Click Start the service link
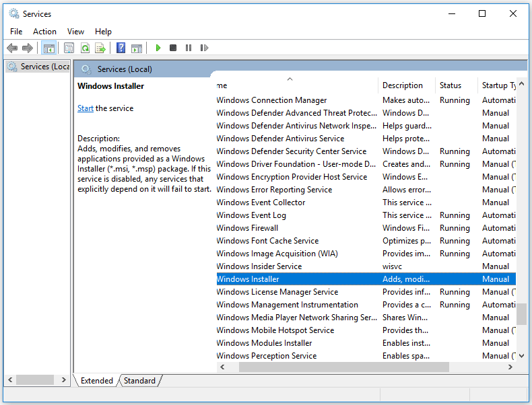This screenshot has height=405, width=532. 85,108
